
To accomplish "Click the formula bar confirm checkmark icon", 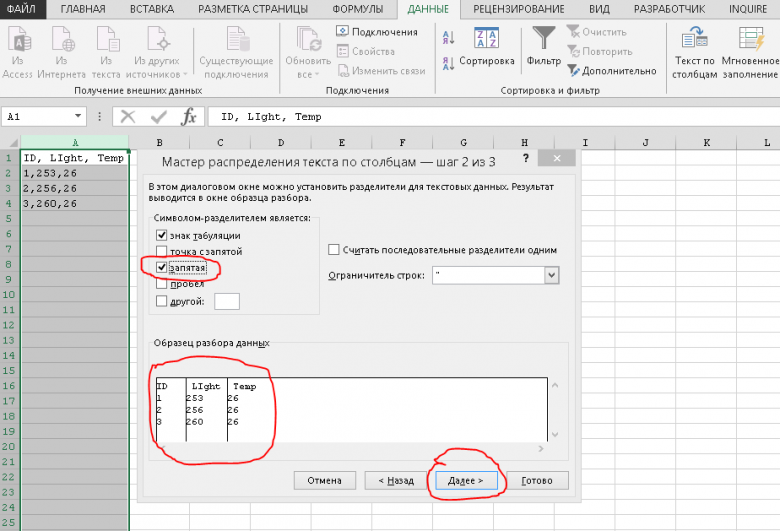I will (x=159, y=117).
